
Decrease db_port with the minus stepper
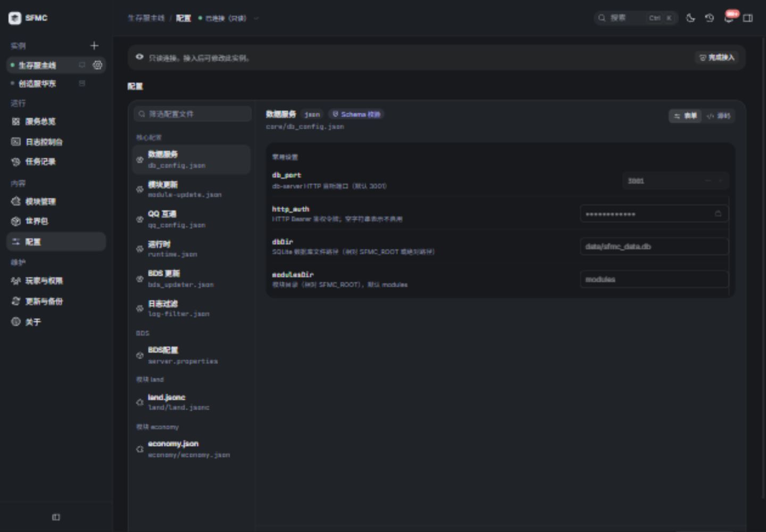708,181
